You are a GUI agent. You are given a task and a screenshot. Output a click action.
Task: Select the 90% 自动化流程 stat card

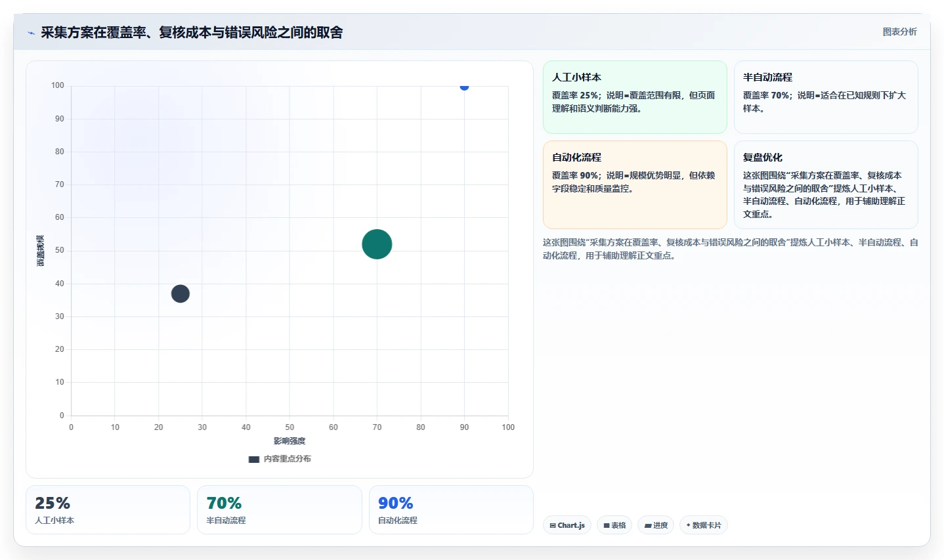pyautogui.click(x=451, y=509)
